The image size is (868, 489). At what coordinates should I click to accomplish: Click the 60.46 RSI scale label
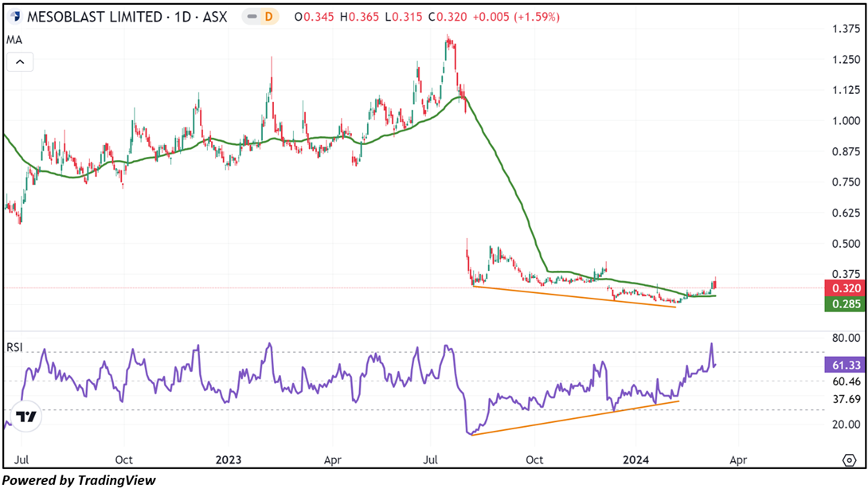(846, 381)
